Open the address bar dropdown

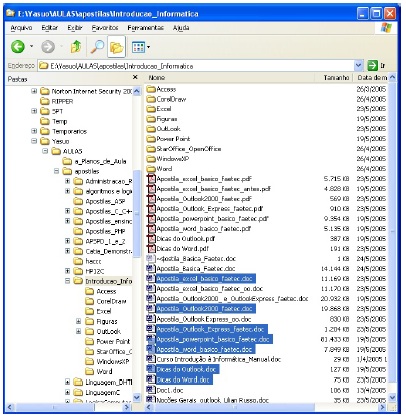pos(359,66)
